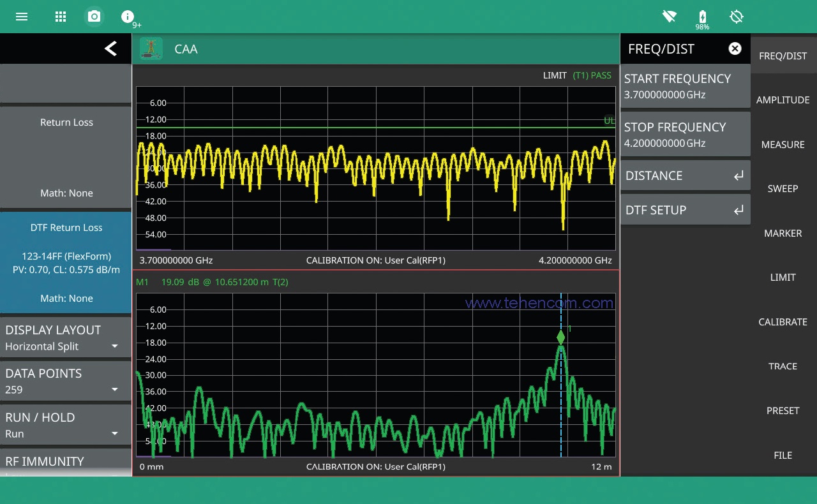Open the FILE menu
The image size is (817, 504).
click(783, 456)
